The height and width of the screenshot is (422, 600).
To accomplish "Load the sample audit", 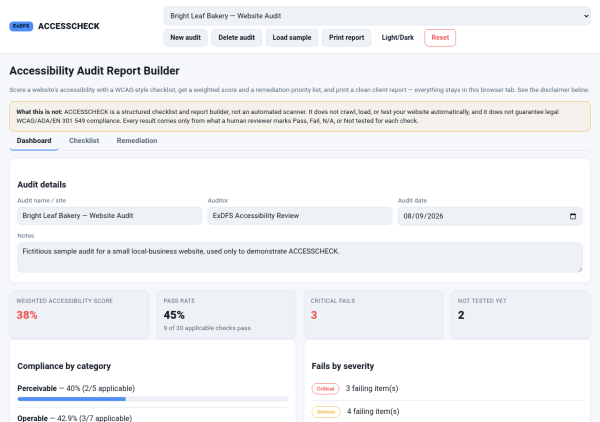I will [292, 37].
